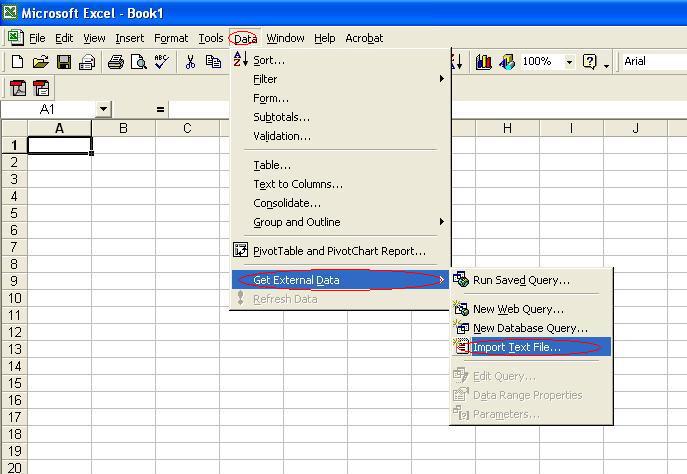
Task: Open Print Preview from the toolbar
Action: tap(139, 62)
